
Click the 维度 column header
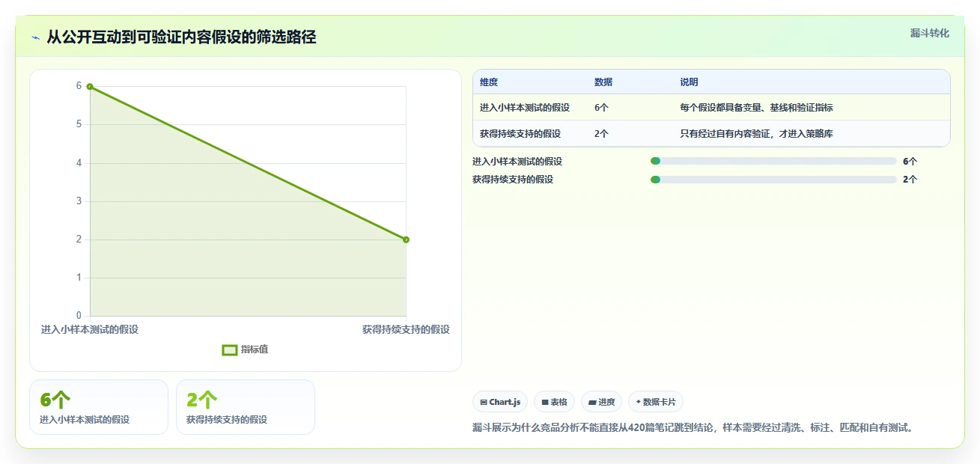pyautogui.click(x=489, y=82)
